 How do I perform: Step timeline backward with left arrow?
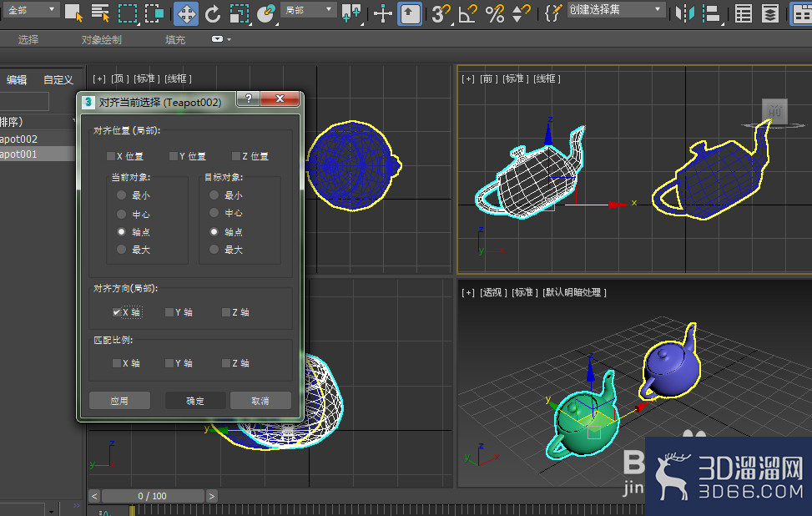coord(94,496)
